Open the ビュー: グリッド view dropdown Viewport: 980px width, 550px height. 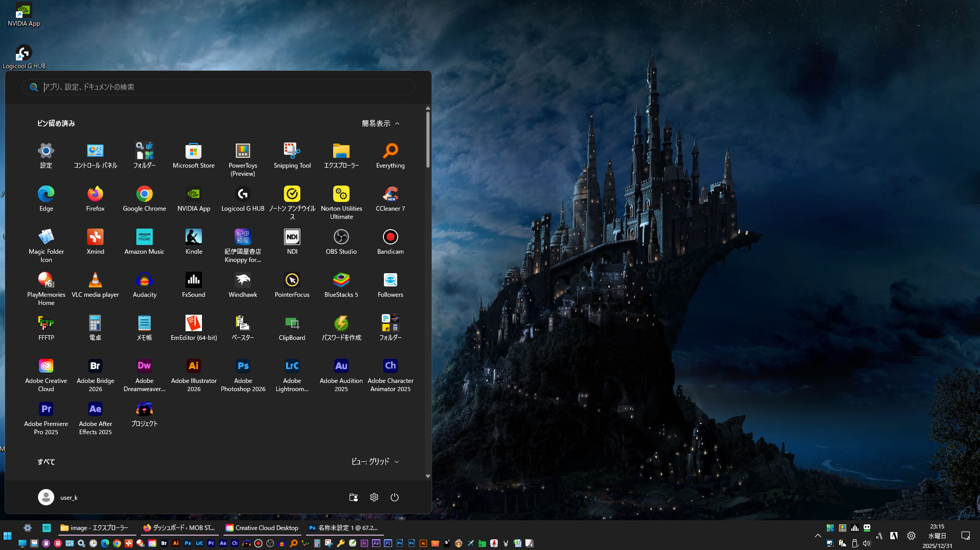(375, 462)
